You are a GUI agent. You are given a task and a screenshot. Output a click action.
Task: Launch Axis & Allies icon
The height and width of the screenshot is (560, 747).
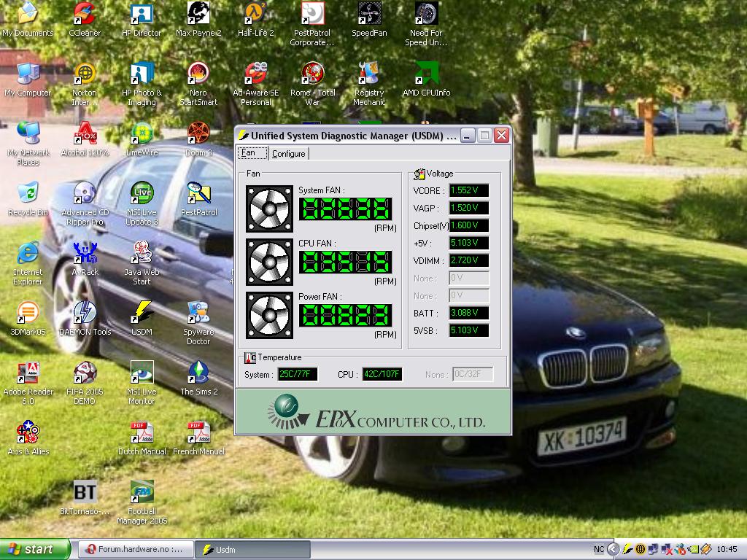tap(28, 438)
